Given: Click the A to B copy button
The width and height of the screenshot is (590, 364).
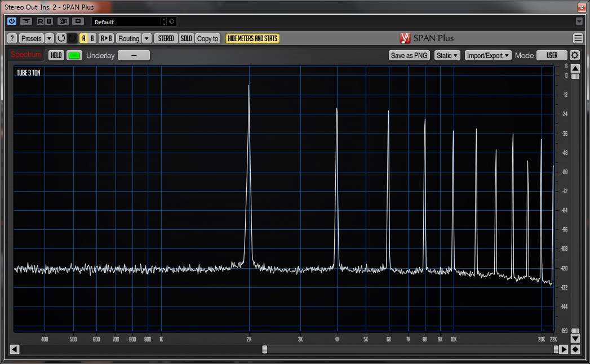Looking at the screenshot, I should click(106, 38).
